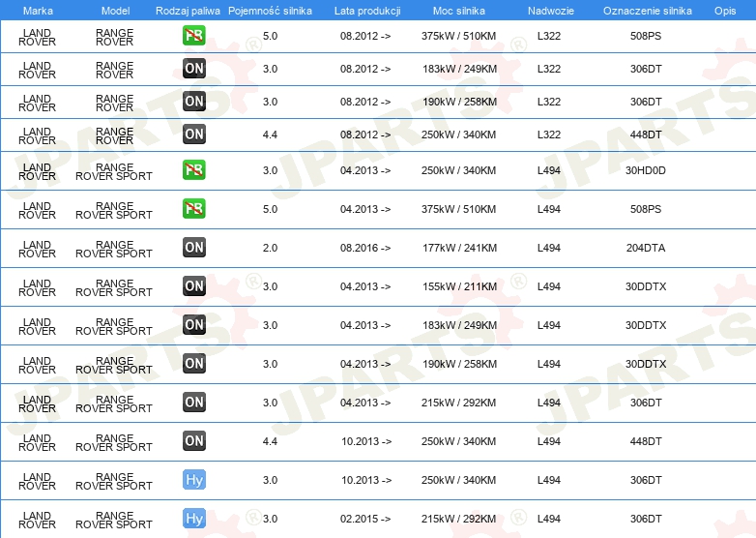Click 508PS engine code in the L322 row
The image size is (756, 538).
pos(646,36)
